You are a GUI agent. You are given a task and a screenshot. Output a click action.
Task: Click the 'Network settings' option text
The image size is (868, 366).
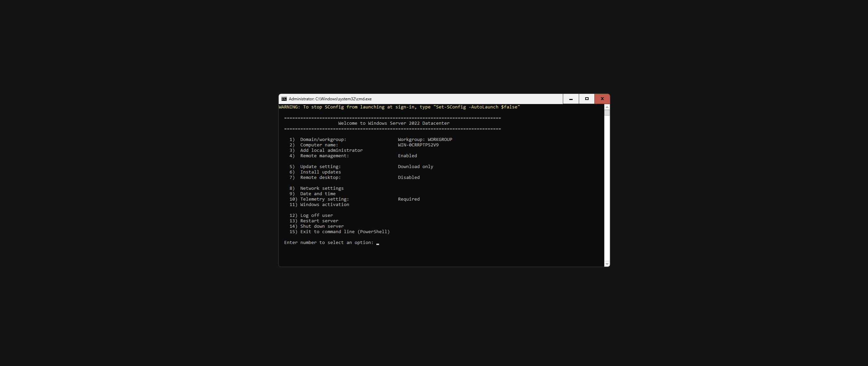point(321,188)
